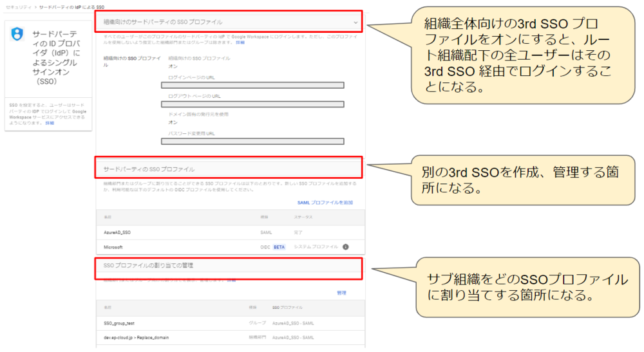The height and width of the screenshot is (352, 644).
Task: Click the サードパーティの SSO プロファイル section title
Action: tap(149, 169)
